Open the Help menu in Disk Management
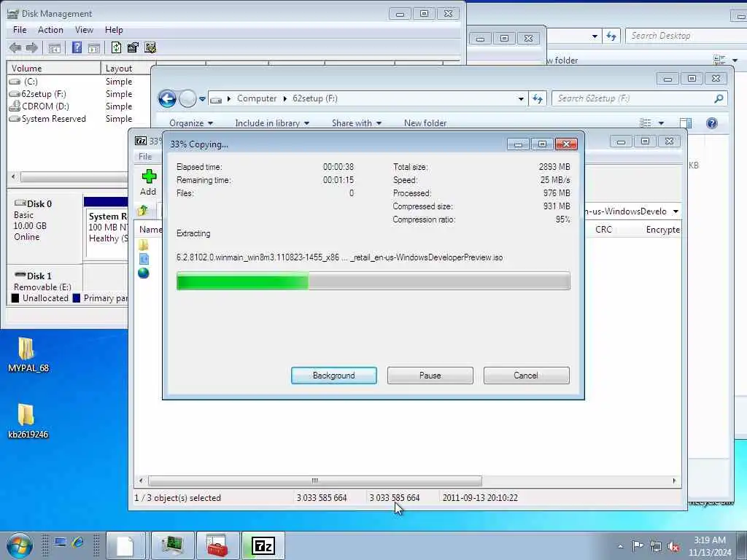747x560 pixels. tap(114, 30)
